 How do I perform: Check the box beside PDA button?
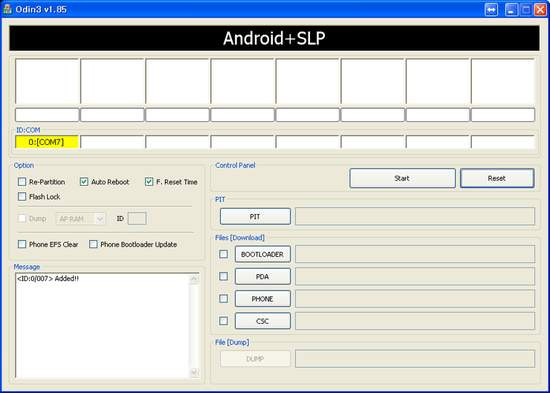[x=223, y=277]
